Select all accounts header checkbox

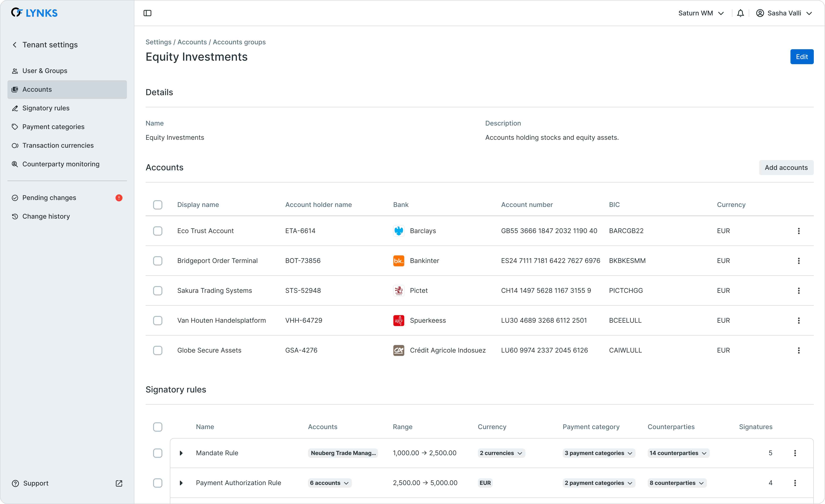point(158,205)
